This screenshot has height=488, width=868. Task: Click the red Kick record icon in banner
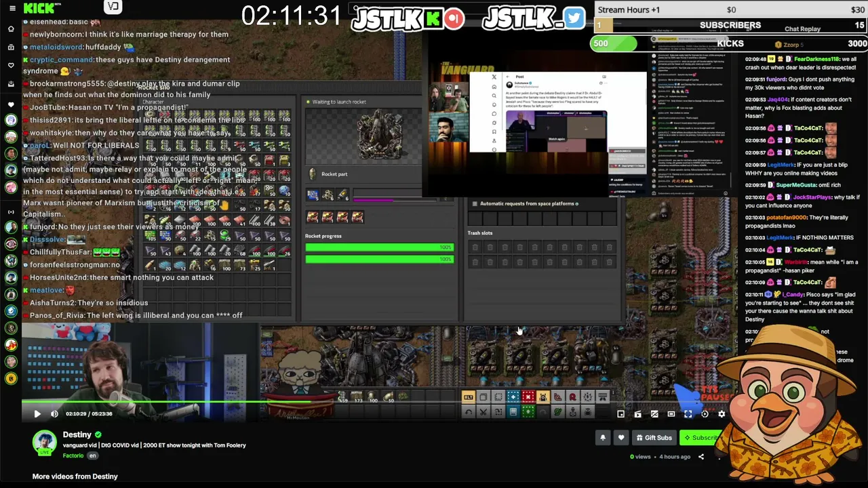[454, 19]
